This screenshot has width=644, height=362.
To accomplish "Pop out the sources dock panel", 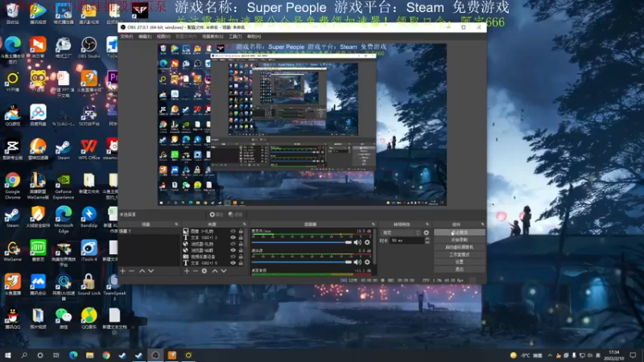I will [x=245, y=224].
